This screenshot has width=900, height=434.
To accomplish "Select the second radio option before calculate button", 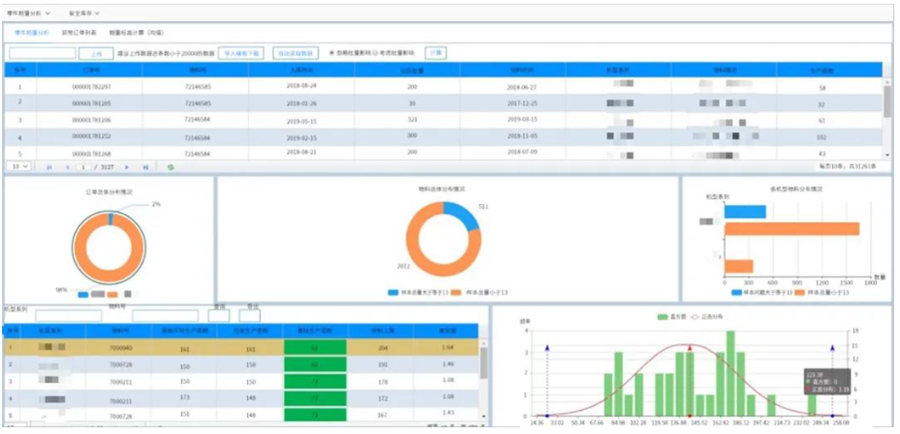I will (x=376, y=52).
